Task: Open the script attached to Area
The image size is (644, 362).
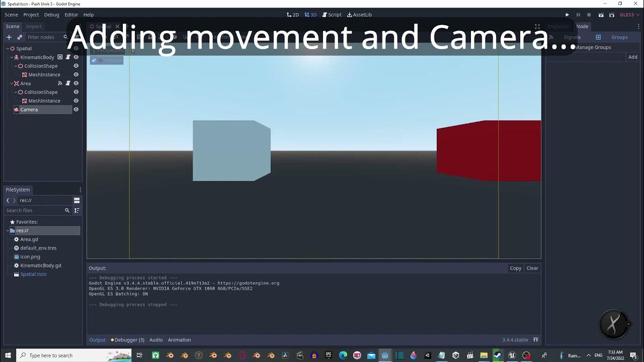Action: [x=68, y=83]
